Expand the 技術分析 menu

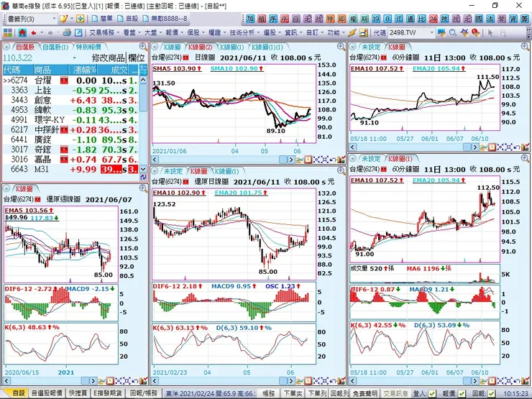(244, 33)
